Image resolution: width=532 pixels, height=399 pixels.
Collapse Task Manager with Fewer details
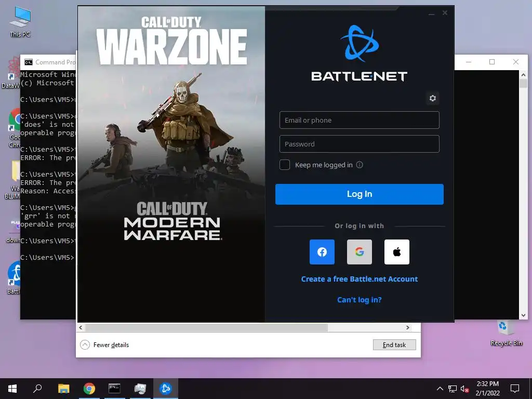pos(104,345)
